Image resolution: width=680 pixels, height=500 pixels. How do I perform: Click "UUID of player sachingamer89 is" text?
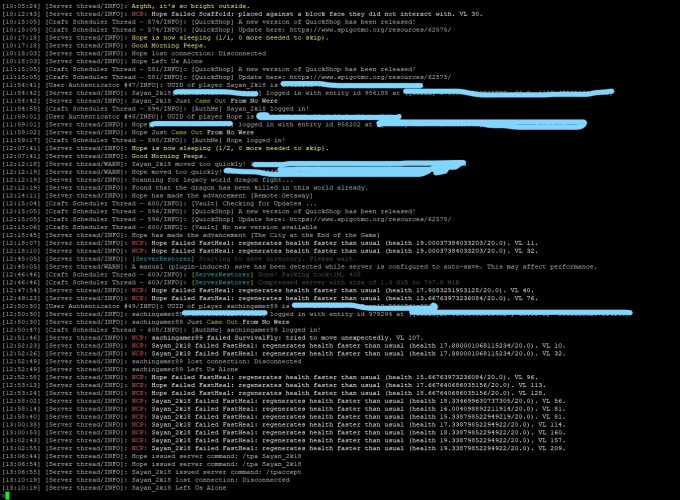click(x=228, y=306)
